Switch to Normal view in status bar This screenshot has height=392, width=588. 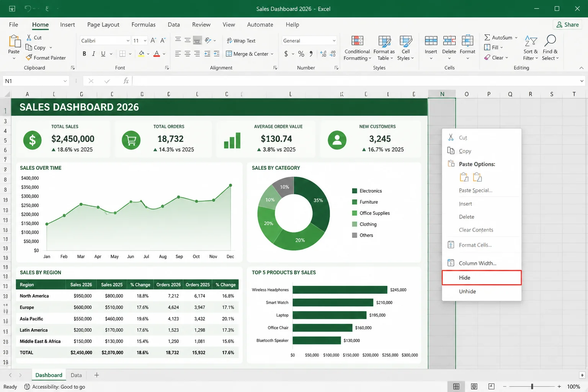pyautogui.click(x=456, y=387)
